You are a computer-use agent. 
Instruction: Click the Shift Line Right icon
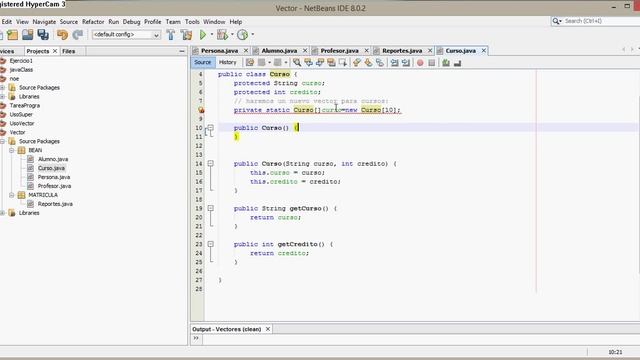[406, 62]
